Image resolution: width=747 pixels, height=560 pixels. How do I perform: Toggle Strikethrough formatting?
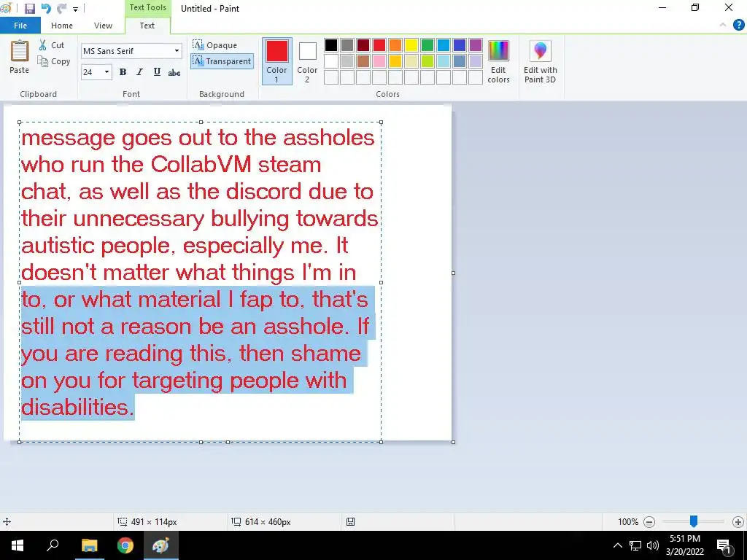click(174, 72)
